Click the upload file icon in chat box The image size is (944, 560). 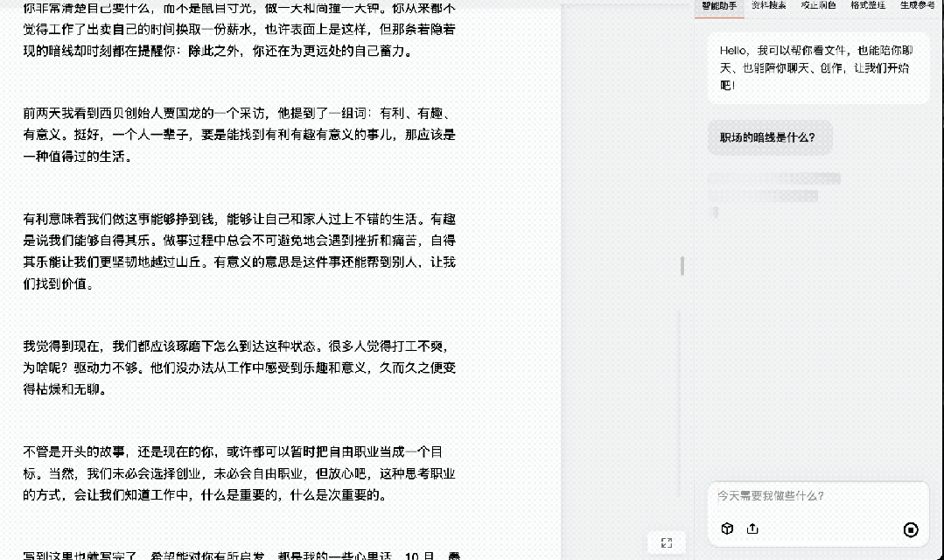click(752, 528)
